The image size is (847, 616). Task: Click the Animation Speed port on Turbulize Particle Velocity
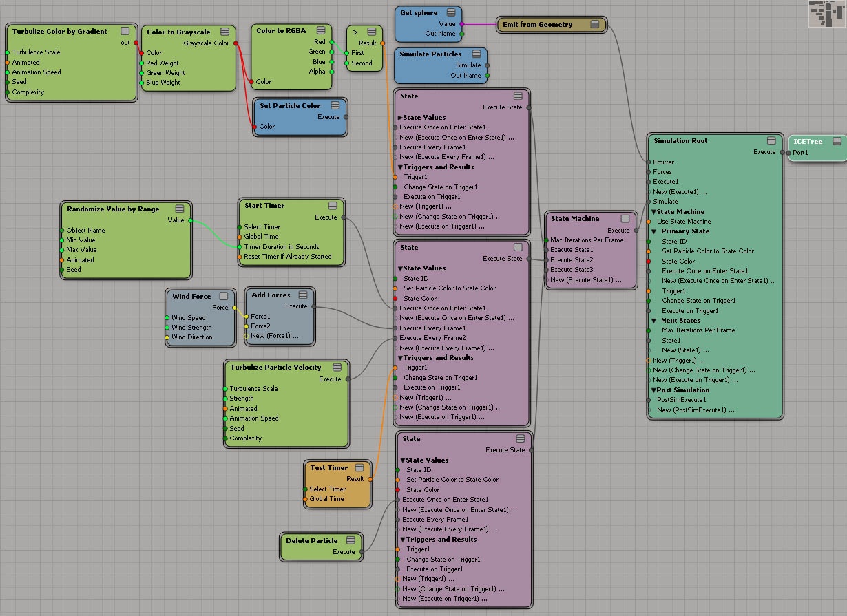point(225,418)
